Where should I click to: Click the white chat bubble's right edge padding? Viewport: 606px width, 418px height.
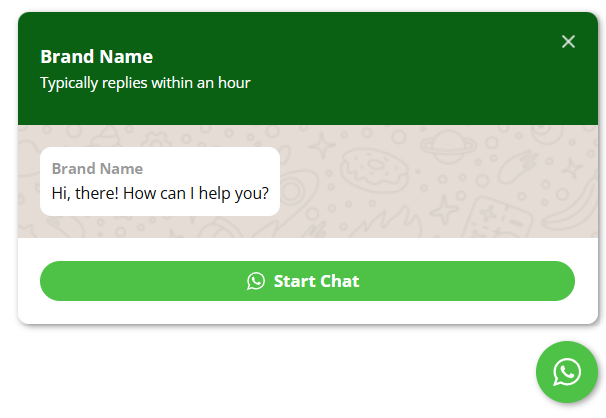(x=273, y=181)
